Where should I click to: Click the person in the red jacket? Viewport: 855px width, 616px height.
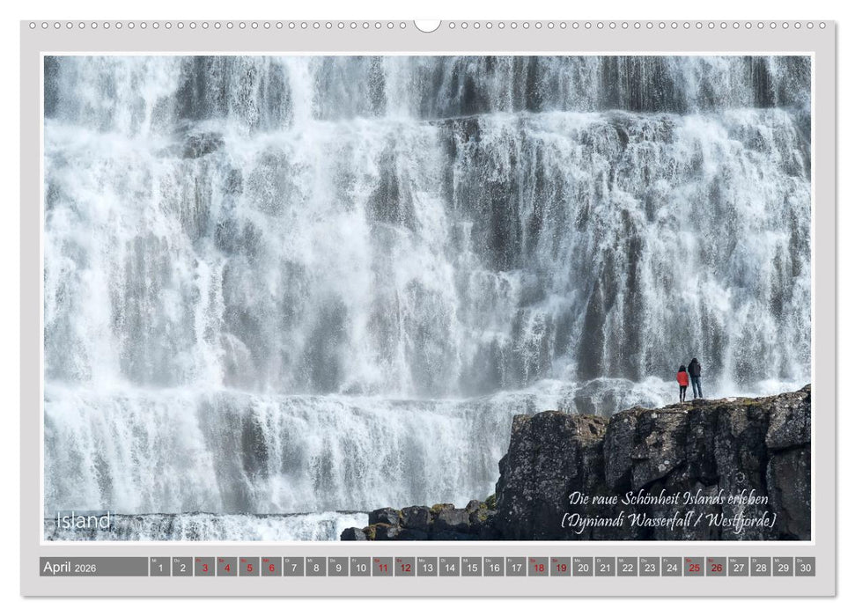point(682,383)
